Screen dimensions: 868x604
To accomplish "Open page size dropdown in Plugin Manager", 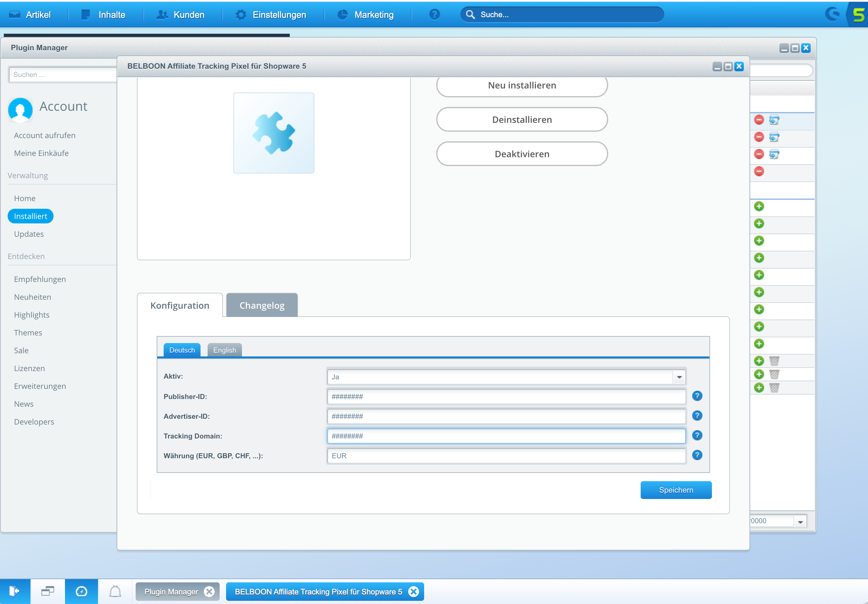I will pyautogui.click(x=800, y=521).
